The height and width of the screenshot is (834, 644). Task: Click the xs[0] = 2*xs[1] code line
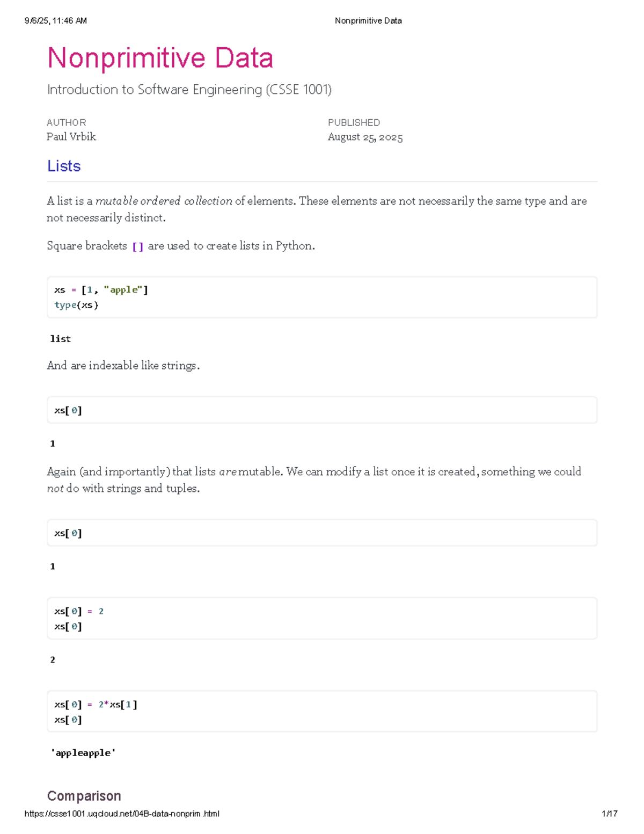[96, 705]
